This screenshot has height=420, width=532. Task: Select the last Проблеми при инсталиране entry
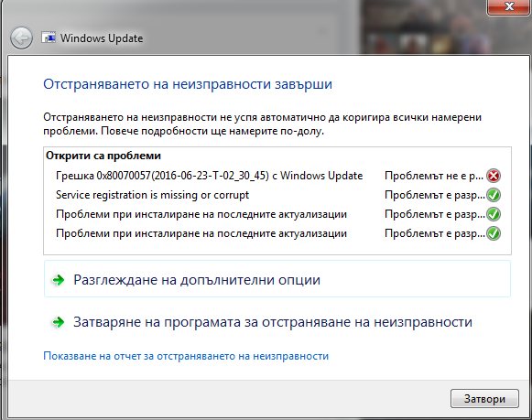click(x=201, y=233)
